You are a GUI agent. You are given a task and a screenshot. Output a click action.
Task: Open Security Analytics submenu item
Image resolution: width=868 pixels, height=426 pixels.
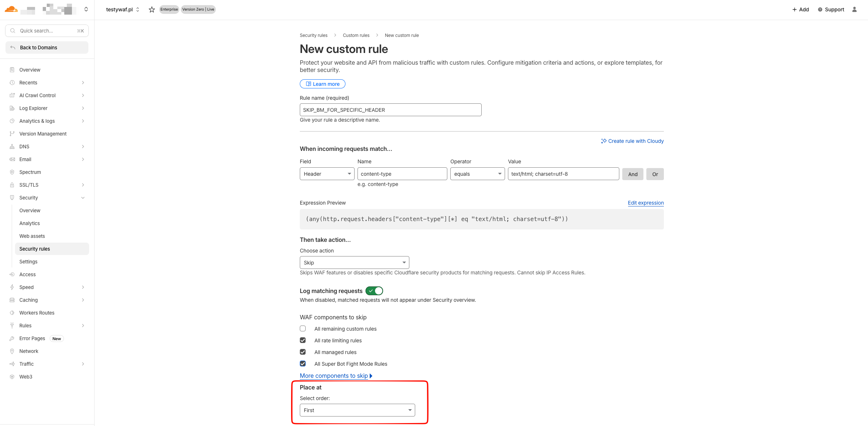coord(30,223)
